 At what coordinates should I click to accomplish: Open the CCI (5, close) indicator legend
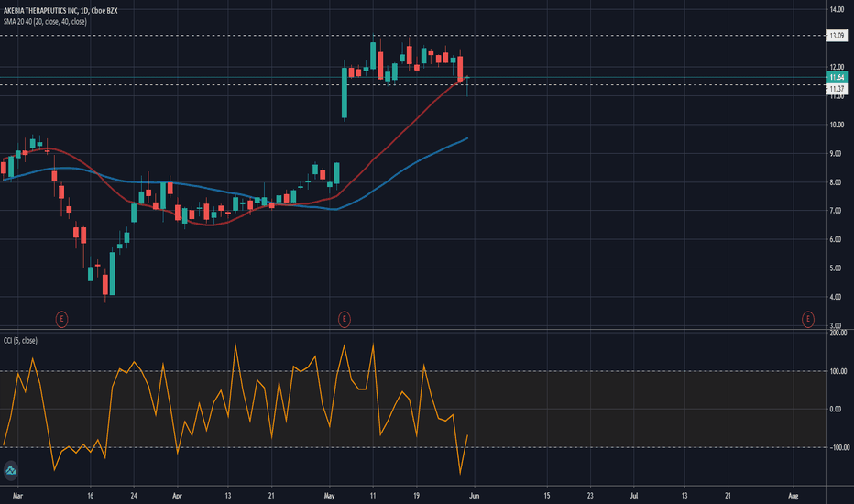click(x=20, y=341)
